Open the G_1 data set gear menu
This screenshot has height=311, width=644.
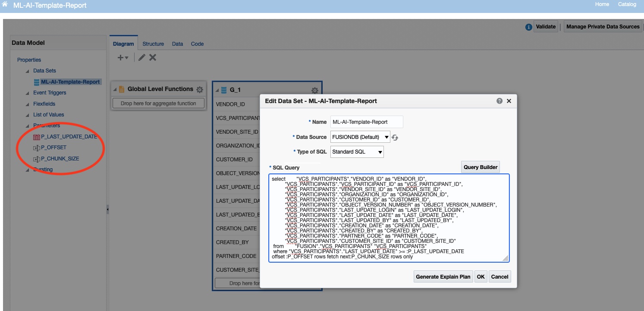click(314, 91)
